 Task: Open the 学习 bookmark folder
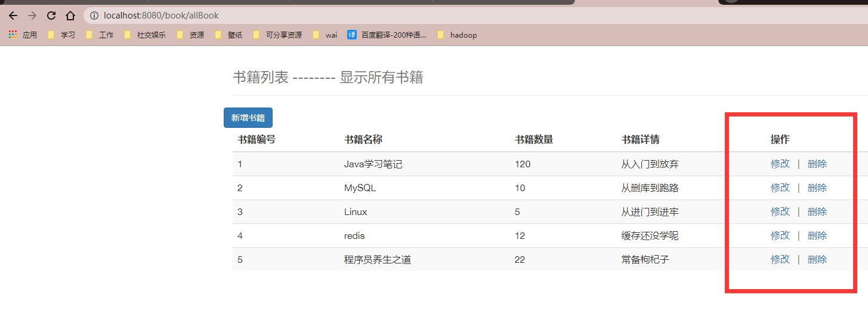[61, 35]
